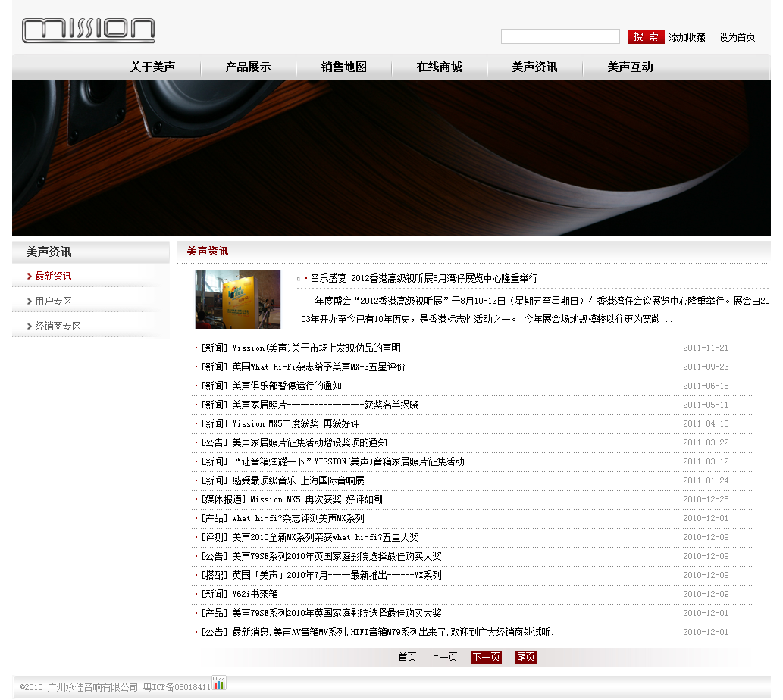Click the Mission logo
Screen dimensions: 783x700
point(89,30)
